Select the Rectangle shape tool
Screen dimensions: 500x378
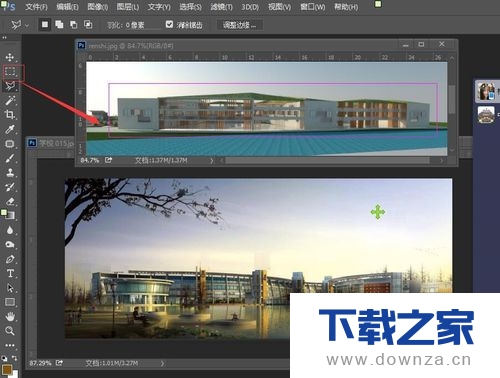coord(10,302)
